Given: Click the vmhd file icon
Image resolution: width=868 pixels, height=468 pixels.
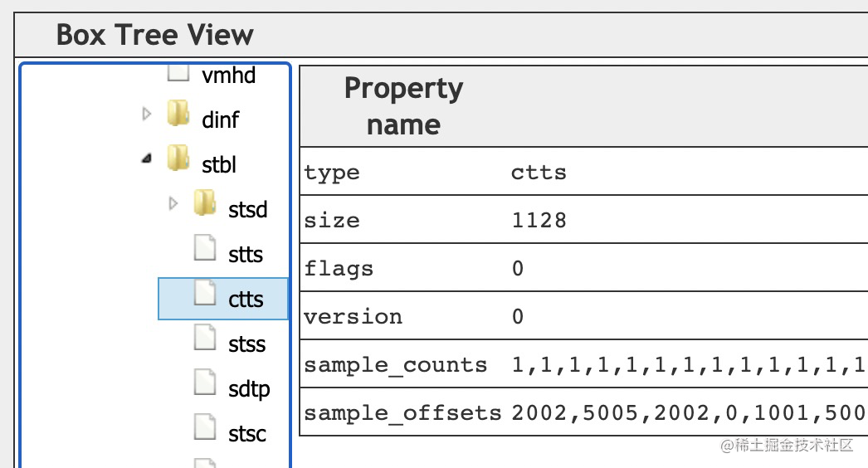Looking at the screenshot, I should tap(178, 72).
